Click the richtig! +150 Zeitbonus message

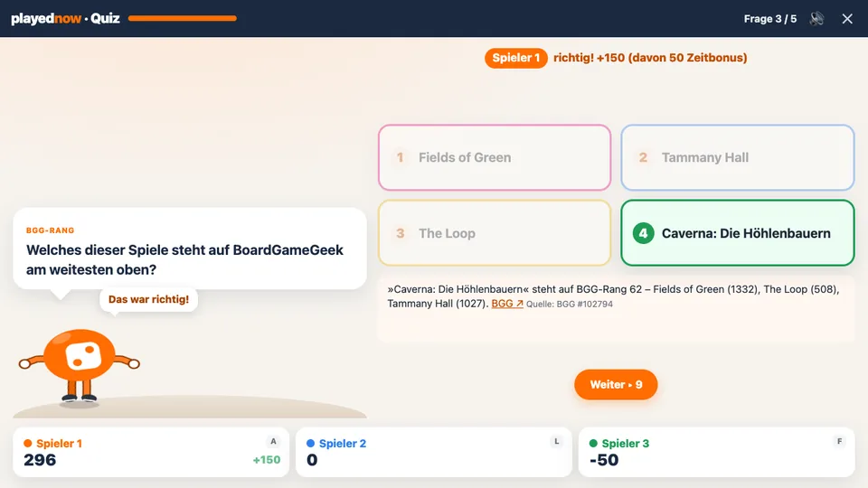pyautogui.click(x=650, y=58)
